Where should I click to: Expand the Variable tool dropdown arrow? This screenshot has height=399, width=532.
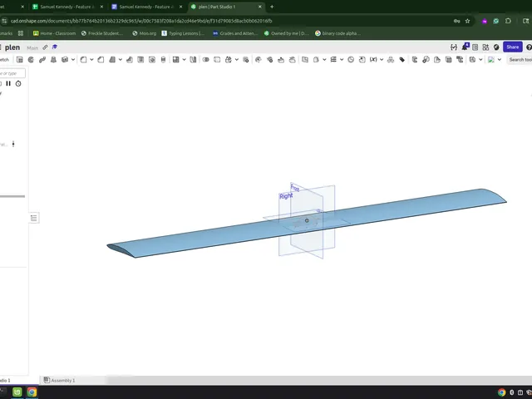382,60
